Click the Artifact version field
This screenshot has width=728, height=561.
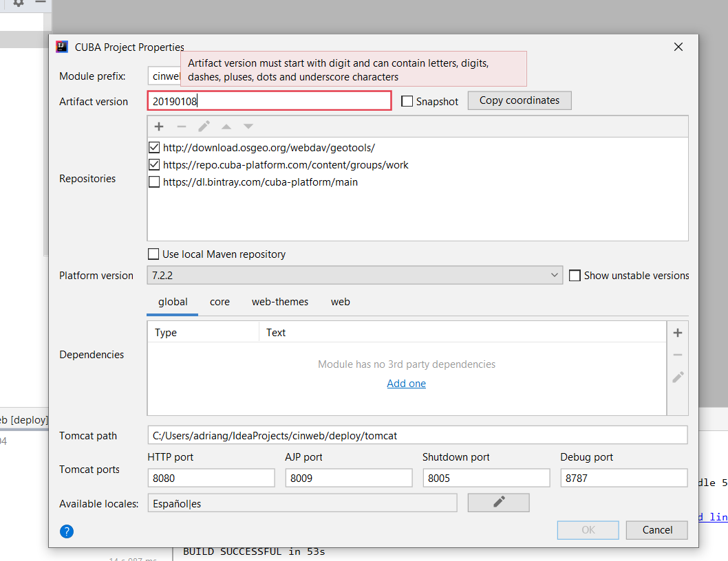[x=269, y=100]
